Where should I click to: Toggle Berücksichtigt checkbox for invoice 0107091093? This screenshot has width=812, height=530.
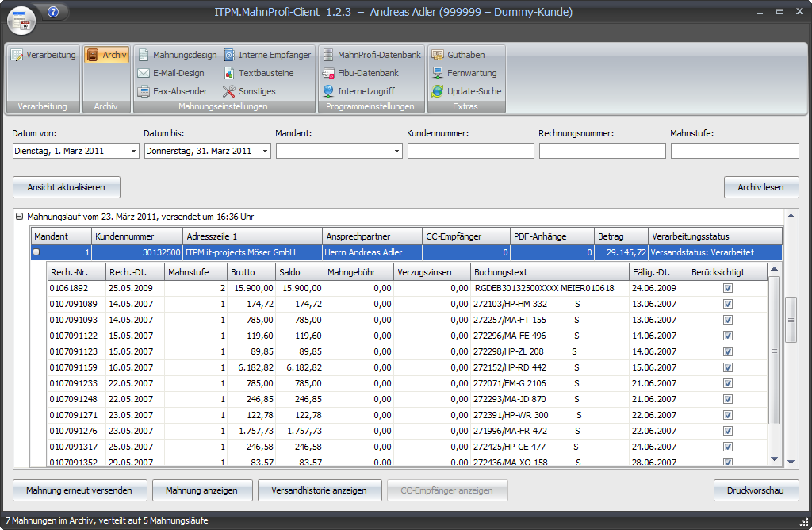click(728, 321)
